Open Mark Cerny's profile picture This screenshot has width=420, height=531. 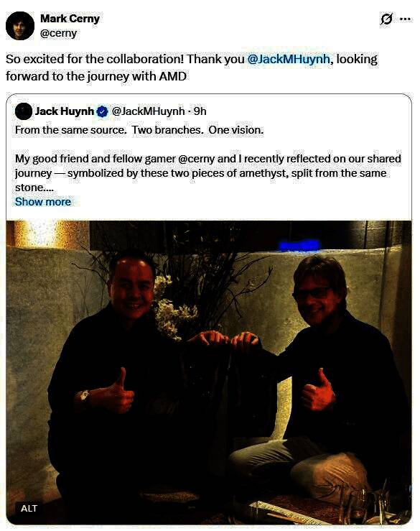pyautogui.click(x=20, y=26)
